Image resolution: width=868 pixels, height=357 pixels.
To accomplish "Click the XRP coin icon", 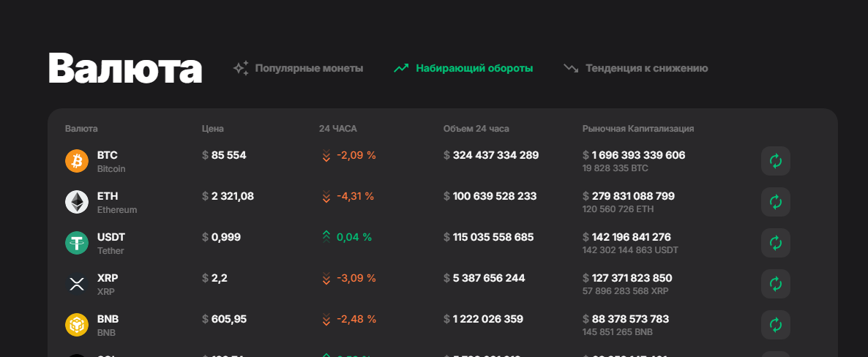I will click(77, 284).
